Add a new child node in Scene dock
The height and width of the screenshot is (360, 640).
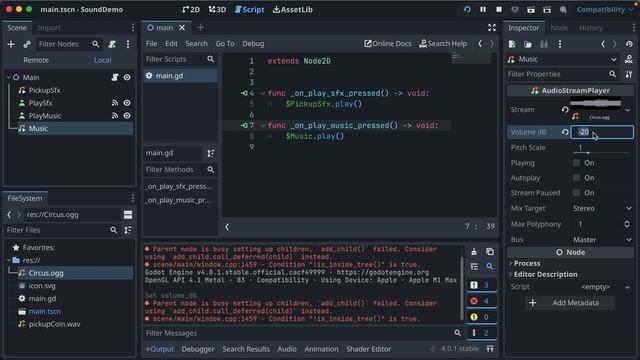coord(11,44)
